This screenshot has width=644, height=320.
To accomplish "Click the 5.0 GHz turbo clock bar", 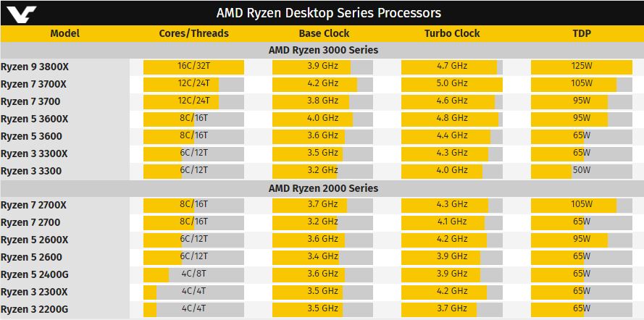I will [x=452, y=85].
